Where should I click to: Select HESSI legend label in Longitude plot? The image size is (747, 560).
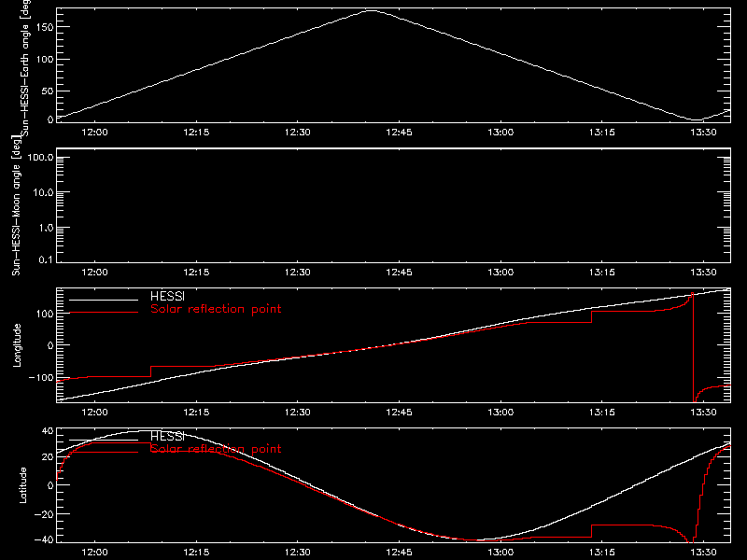[x=167, y=296]
